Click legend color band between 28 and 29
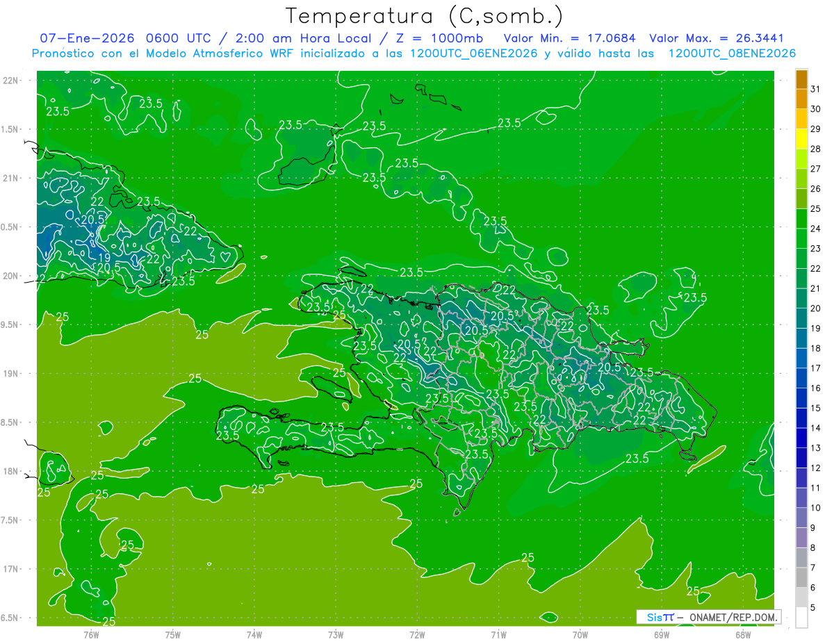Viewport: 834px width, 644px height. click(801, 138)
